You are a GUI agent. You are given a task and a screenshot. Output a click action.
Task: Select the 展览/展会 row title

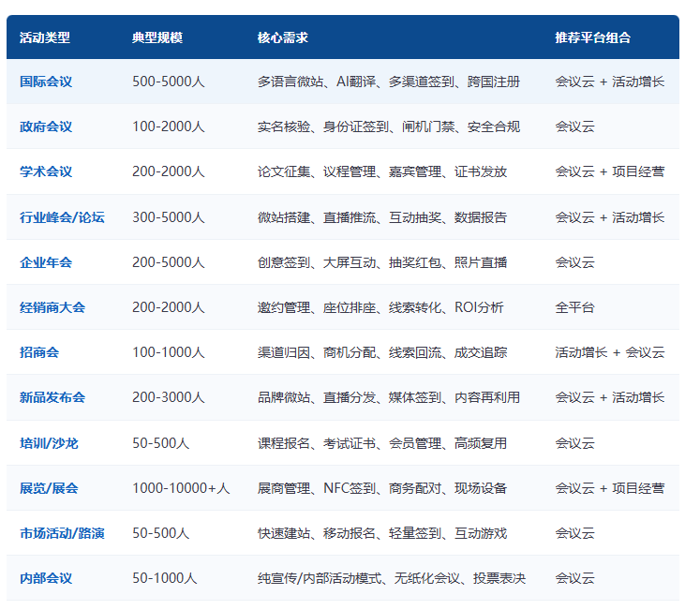pos(49,488)
